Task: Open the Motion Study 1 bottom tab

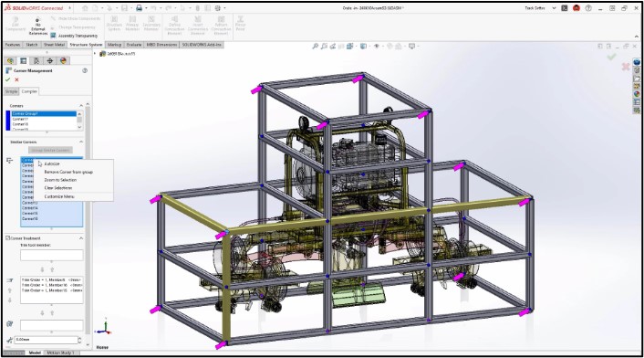Action: (x=60, y=353)
